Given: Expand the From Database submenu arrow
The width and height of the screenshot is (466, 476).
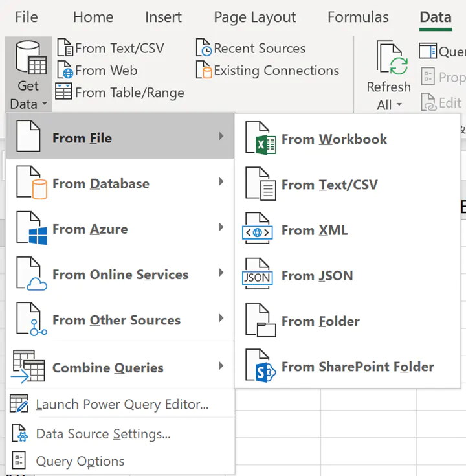Looking at the screenshot, I should [221, 181].
